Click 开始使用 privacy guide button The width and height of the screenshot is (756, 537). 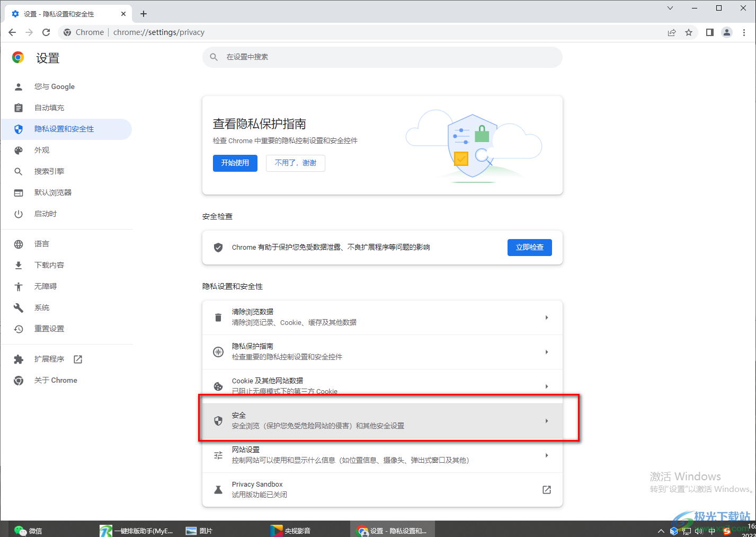click(235, 163)
